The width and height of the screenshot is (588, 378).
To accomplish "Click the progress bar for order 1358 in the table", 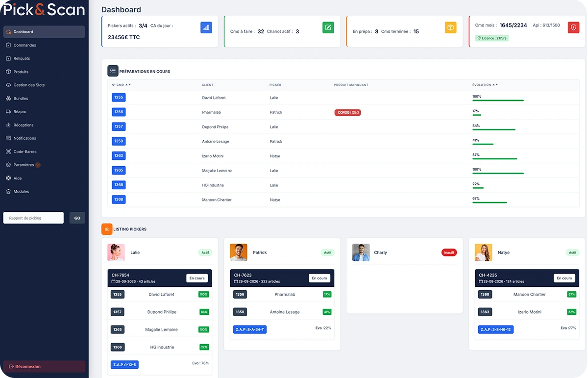I will (483, 144).
